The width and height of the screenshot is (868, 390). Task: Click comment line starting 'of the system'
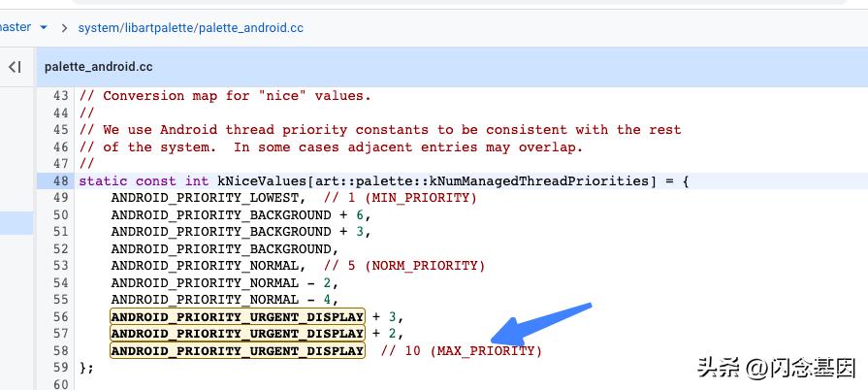click(x=331, y=146)
